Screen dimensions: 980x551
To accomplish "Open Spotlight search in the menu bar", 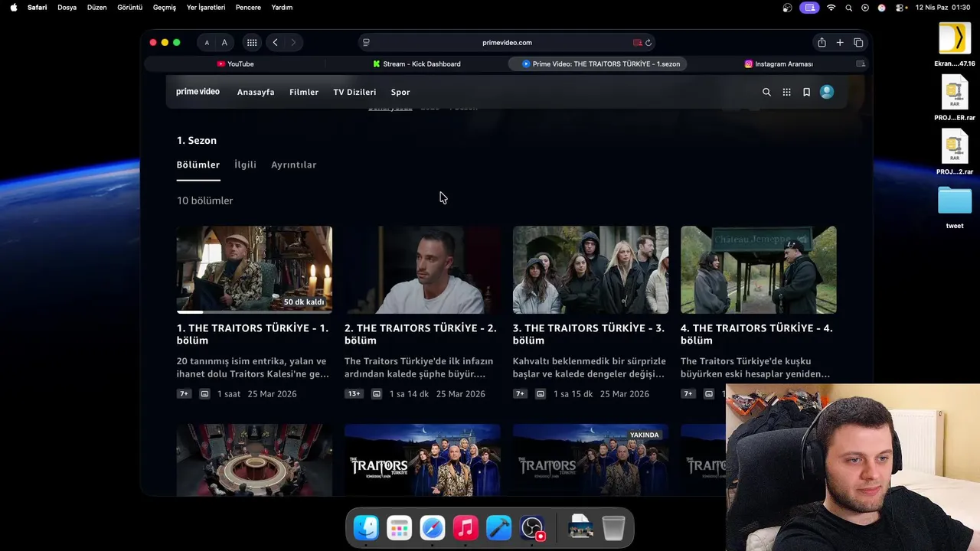I will click(848, 8).
